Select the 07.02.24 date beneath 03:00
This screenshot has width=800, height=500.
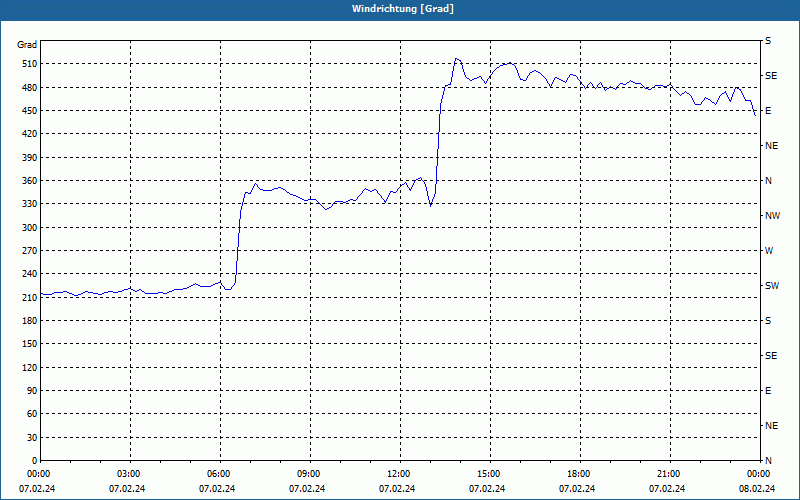(127, 489)
